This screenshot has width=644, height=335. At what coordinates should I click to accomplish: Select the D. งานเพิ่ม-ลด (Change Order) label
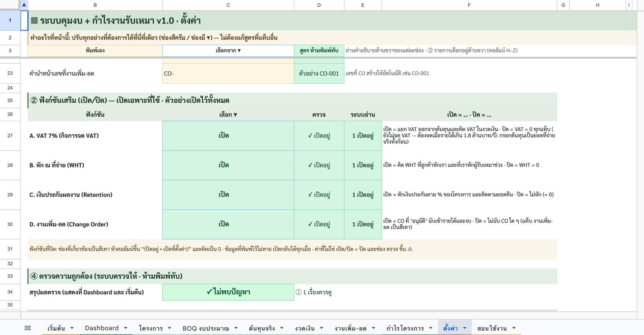coord(69,224)
